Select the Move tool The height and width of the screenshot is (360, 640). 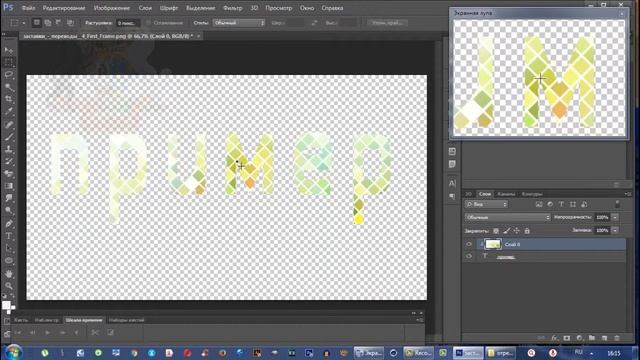pyautogui.click(x=9, y=50)
